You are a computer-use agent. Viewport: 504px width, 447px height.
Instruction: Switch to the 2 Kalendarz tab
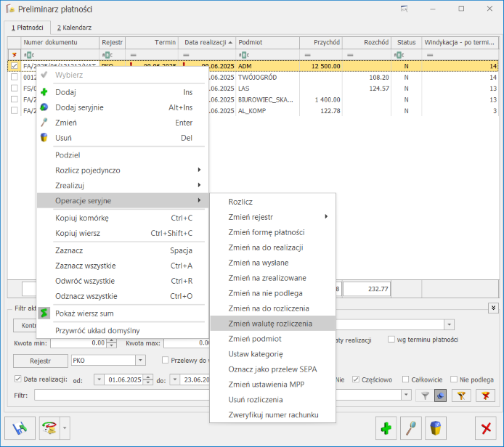75,28
